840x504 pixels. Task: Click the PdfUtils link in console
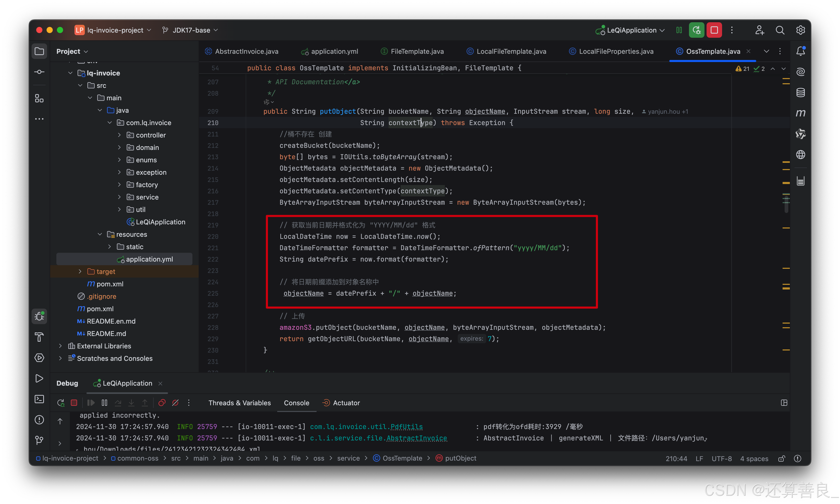[406, 426]
